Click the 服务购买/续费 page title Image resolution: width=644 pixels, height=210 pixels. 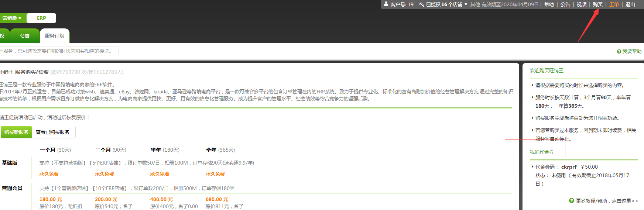click(x=32, y=72)
